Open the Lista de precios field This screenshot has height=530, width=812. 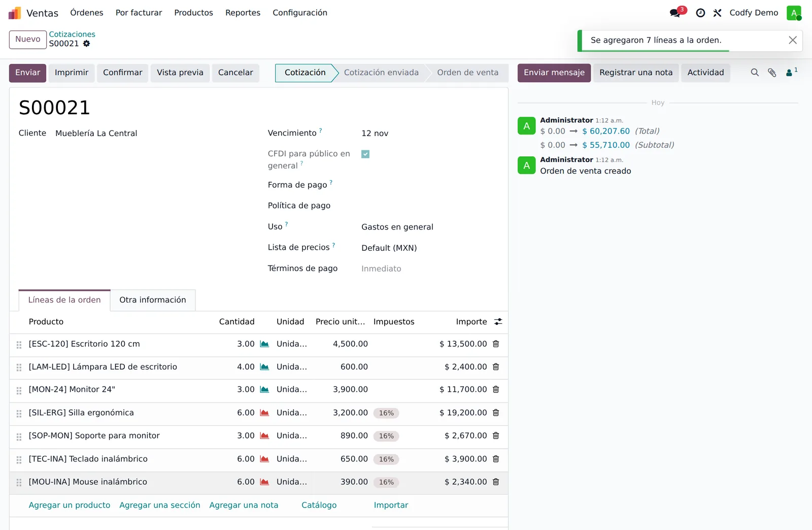point(429,248)
